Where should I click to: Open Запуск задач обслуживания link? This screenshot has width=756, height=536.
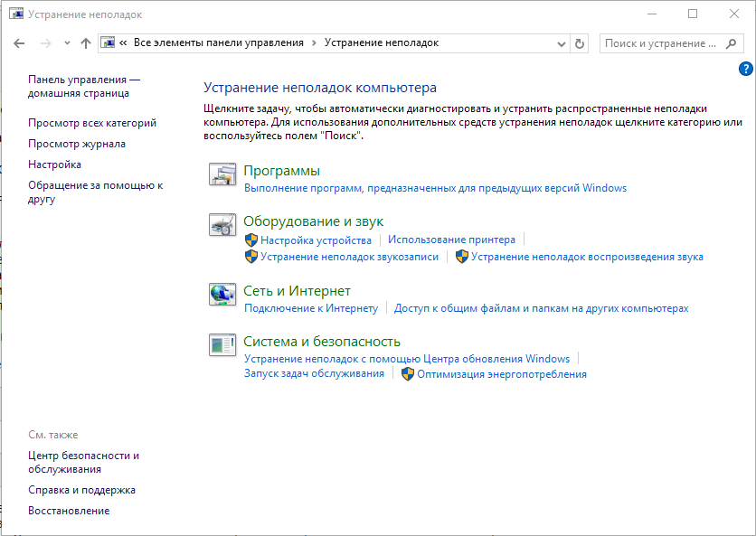click(314, 373)
